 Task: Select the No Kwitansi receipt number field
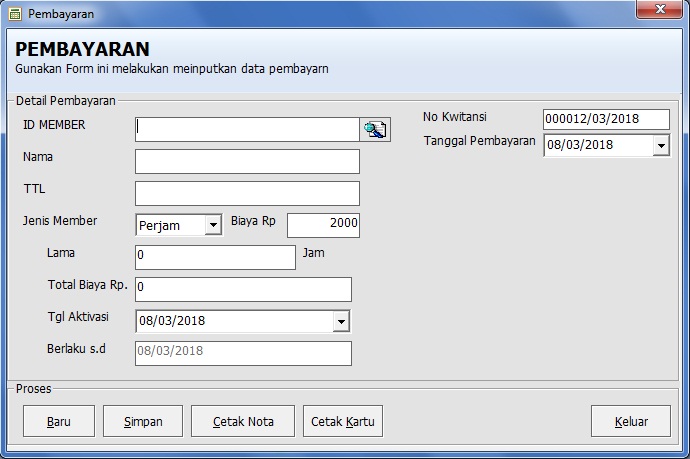coord(606,119)
